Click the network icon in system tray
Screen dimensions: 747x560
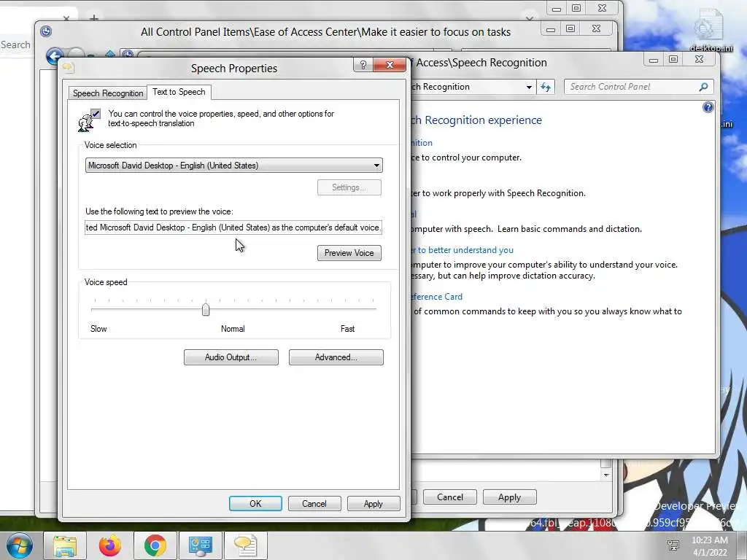[x=673, y=545]
